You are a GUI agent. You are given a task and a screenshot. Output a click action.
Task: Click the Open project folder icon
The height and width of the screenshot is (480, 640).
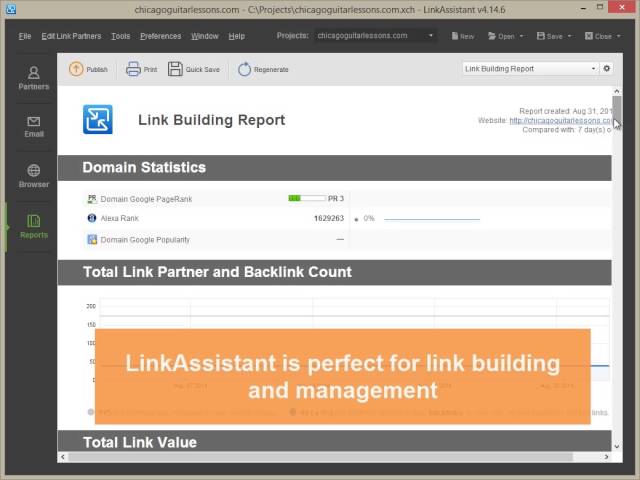[492, 36]
